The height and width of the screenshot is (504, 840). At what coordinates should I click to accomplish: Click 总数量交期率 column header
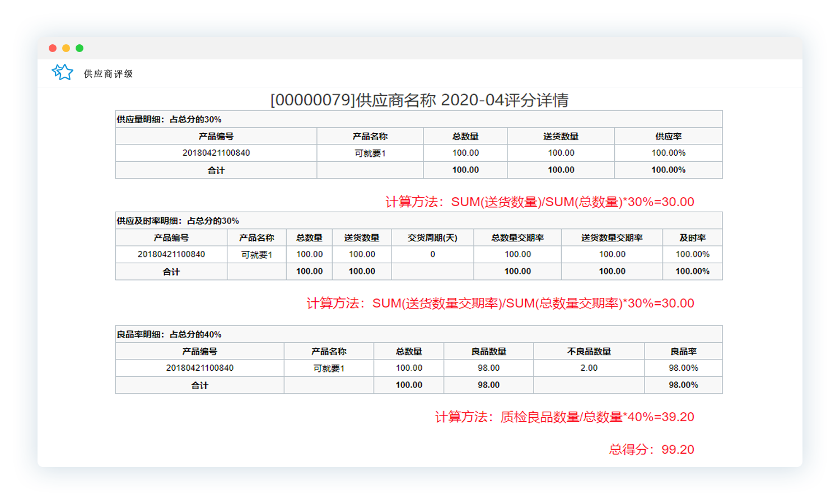517,237
